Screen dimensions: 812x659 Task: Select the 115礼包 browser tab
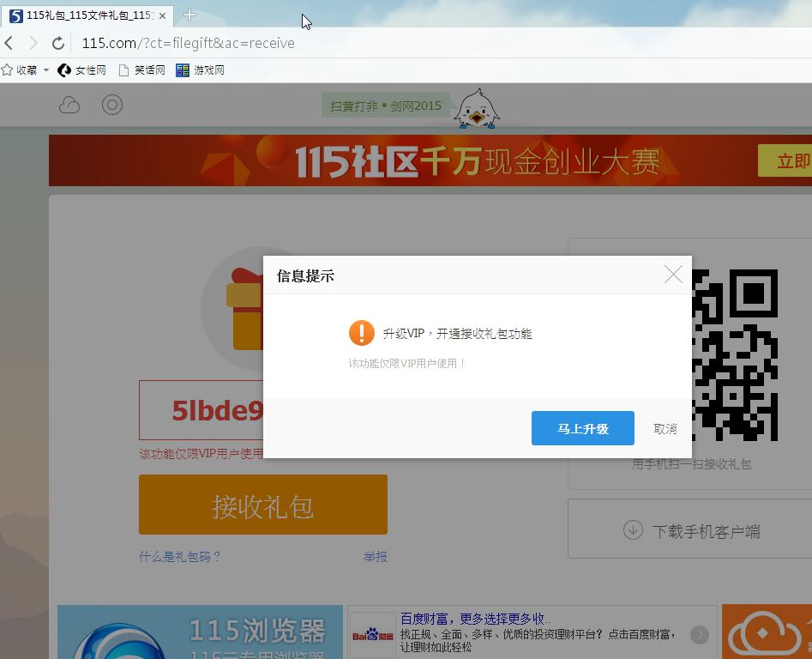(x=87, y=15)
